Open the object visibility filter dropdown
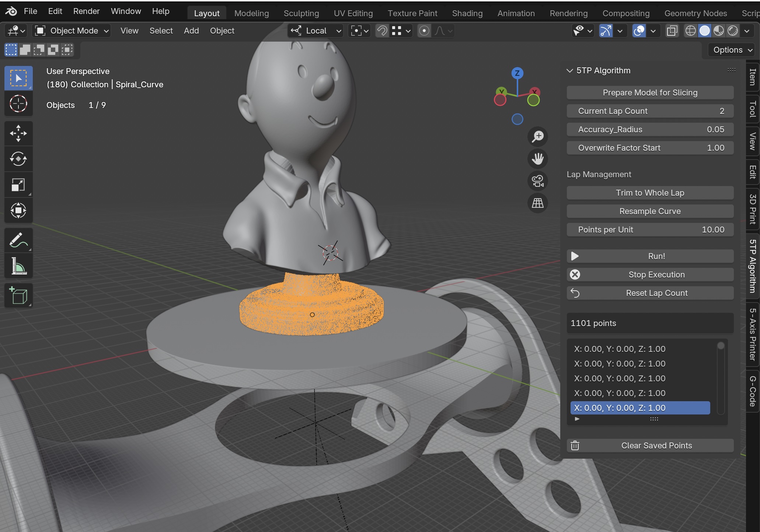The image size is (760, 532). point(582,31)
